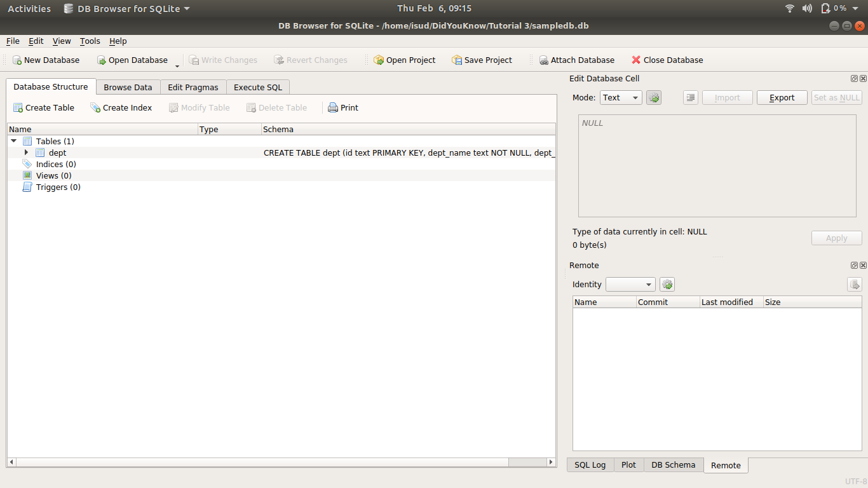Image resolution: width=868 pixels, height=488 pixels.
Task: Open the Edit menu
Action: coord(36,41)
